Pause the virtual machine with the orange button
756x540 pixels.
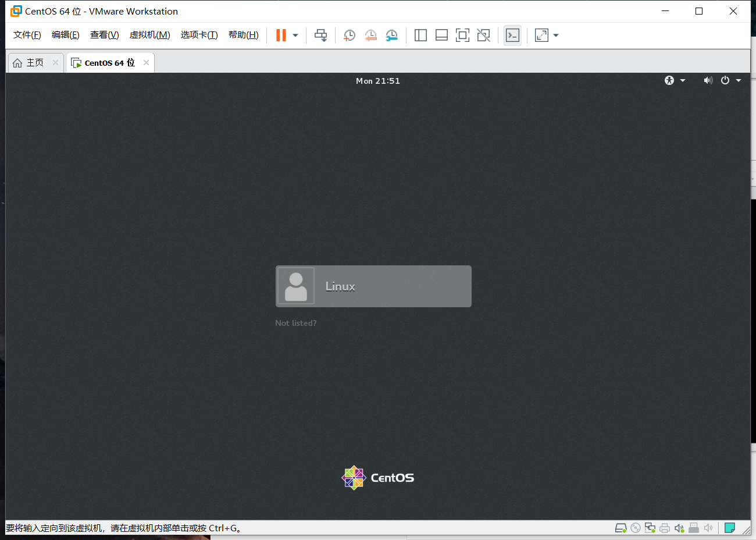[281, 35]
